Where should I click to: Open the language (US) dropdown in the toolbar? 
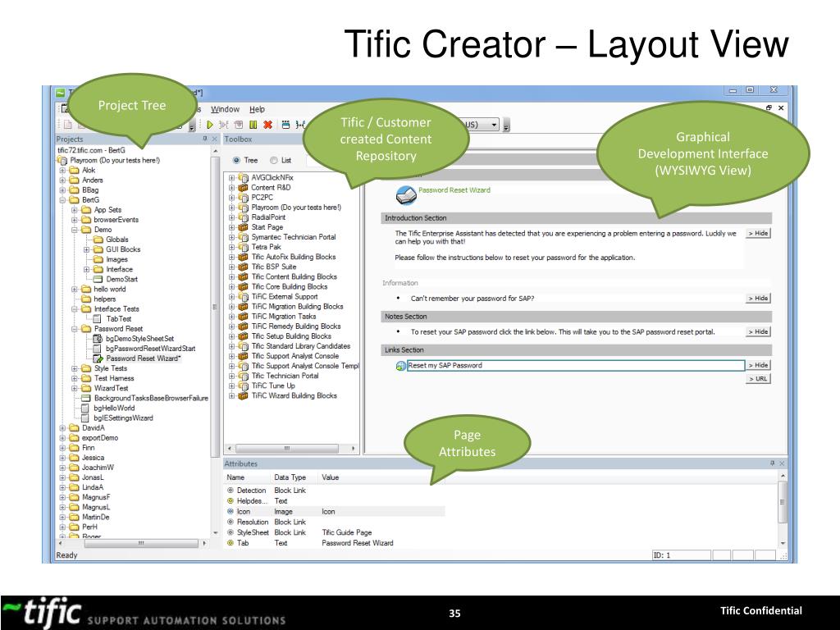coord(495,125)
